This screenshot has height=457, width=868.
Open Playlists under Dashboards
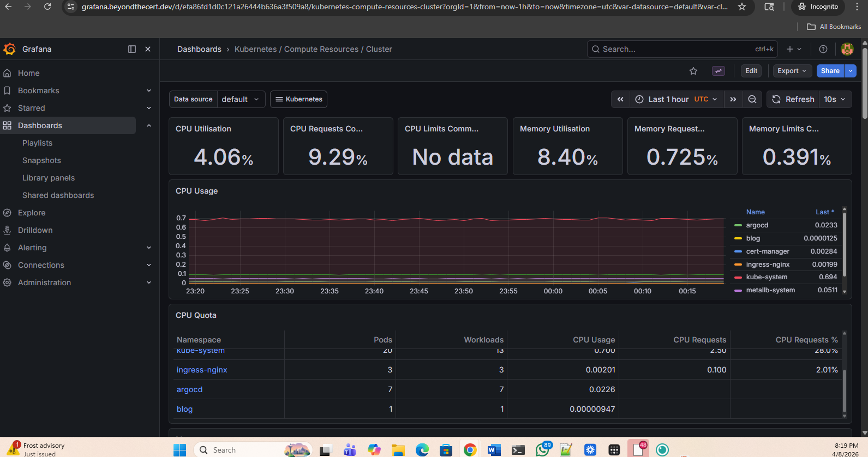point(38,143)
